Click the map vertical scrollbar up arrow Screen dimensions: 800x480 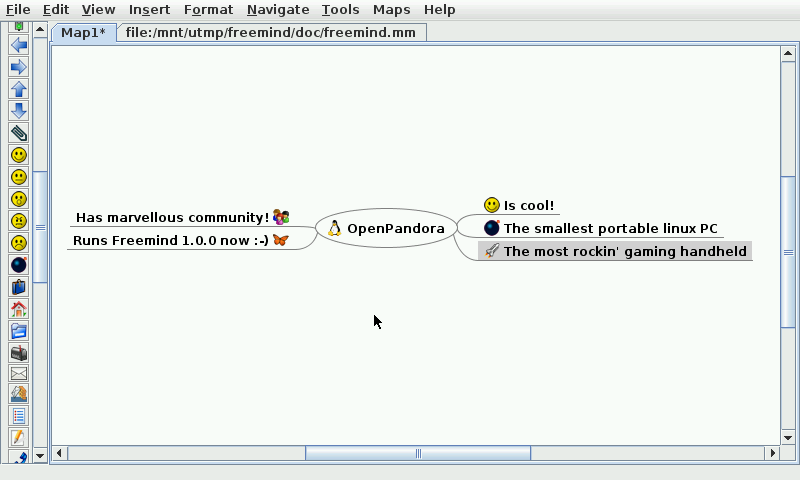click(788, 54)
